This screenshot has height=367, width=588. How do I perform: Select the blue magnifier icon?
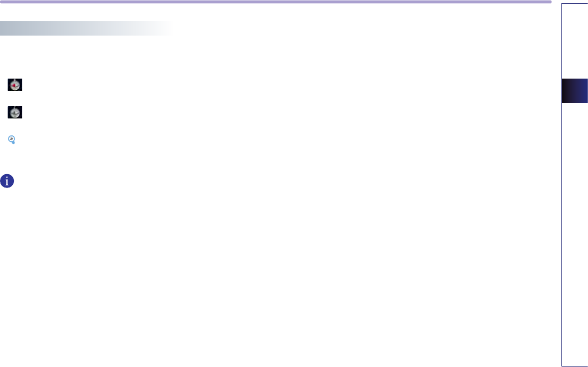12,140
